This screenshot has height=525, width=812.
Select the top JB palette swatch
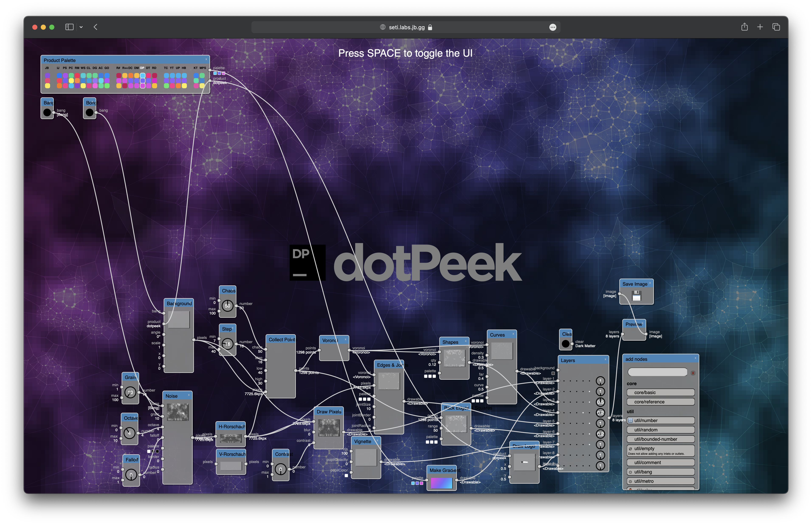pyautogui.click(x=47, y=75)
